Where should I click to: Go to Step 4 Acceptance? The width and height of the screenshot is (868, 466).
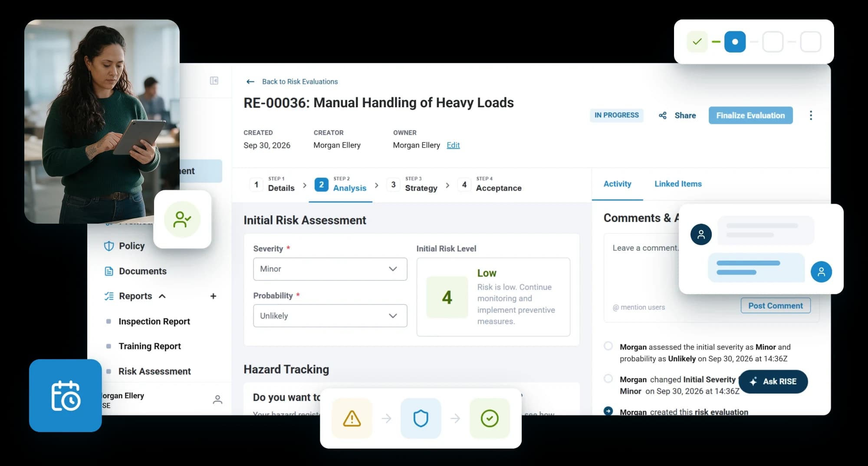pyautogui.click(x=490, y=185)
